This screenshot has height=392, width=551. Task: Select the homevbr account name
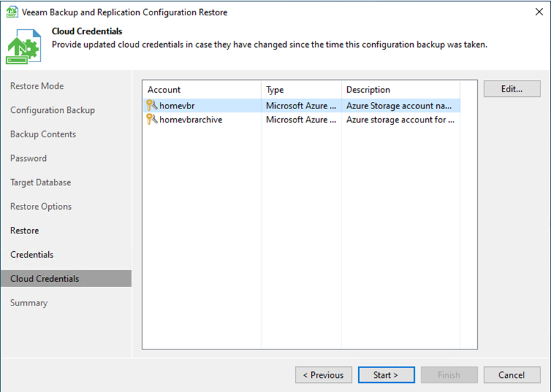(x=177, y=105)
